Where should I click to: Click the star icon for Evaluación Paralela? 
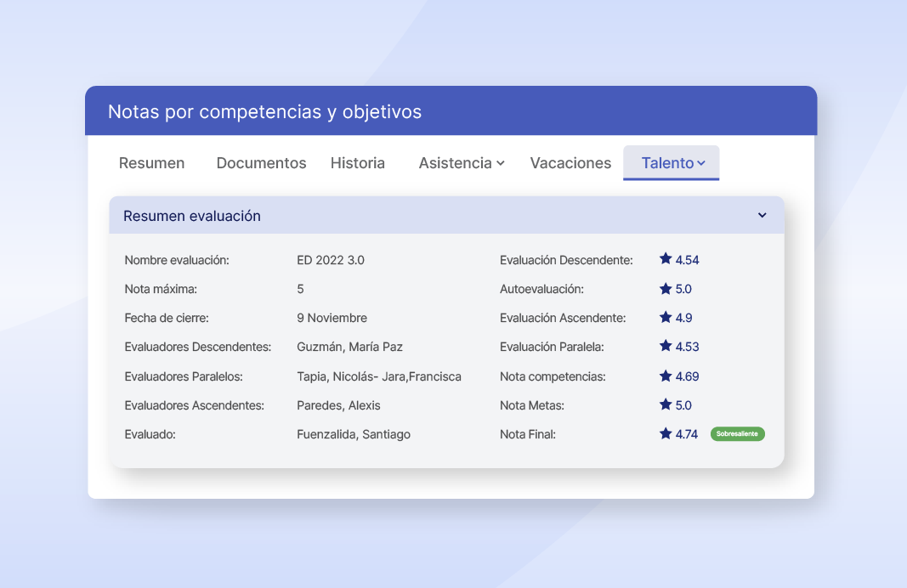[x=664, y=347]
